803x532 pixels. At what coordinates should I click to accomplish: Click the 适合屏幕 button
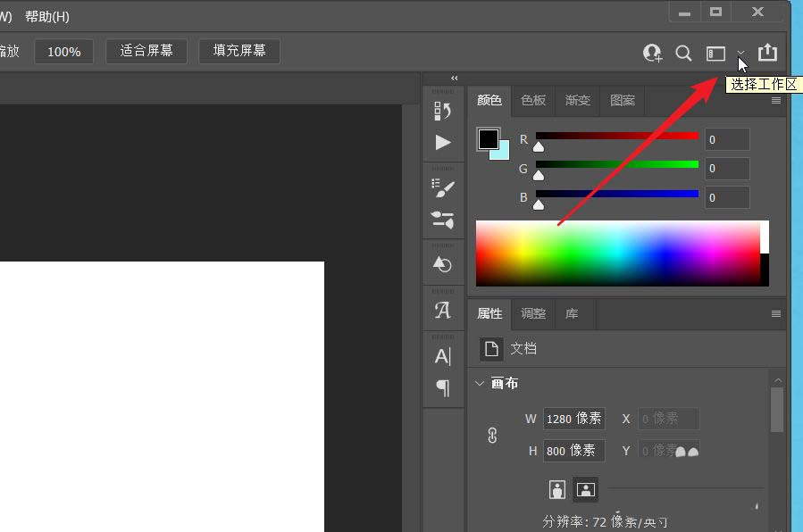(146, 51)
